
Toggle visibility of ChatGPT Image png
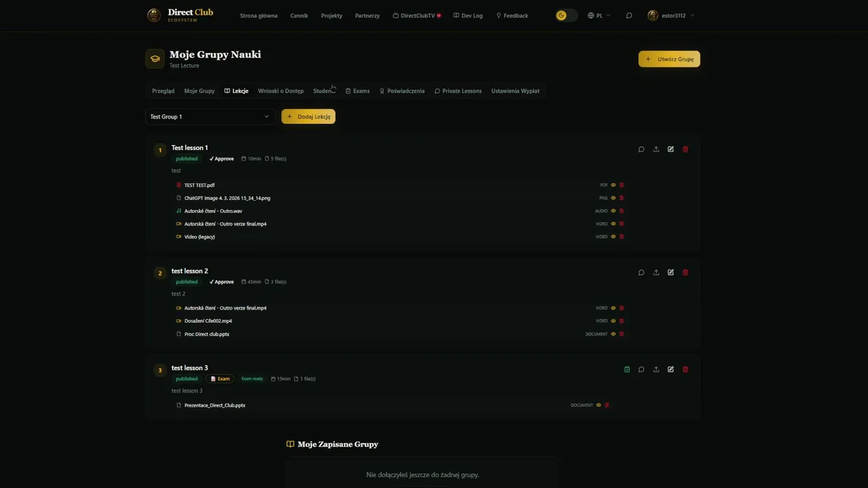pyautogui.click(x=613, y=198)
